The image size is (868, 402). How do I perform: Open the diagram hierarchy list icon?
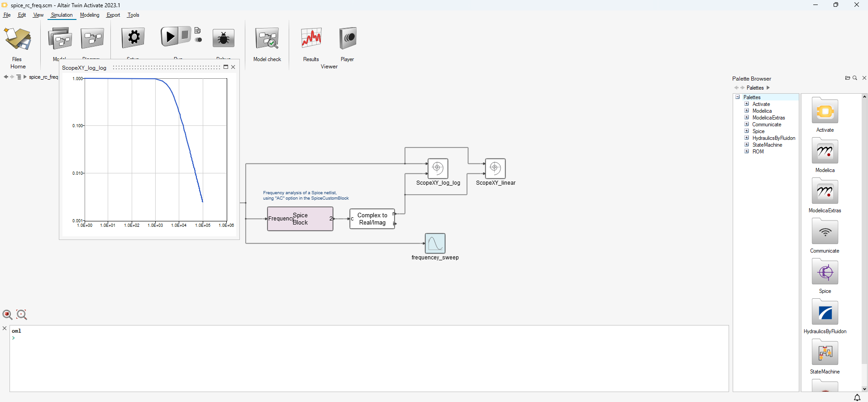(19, 77)
